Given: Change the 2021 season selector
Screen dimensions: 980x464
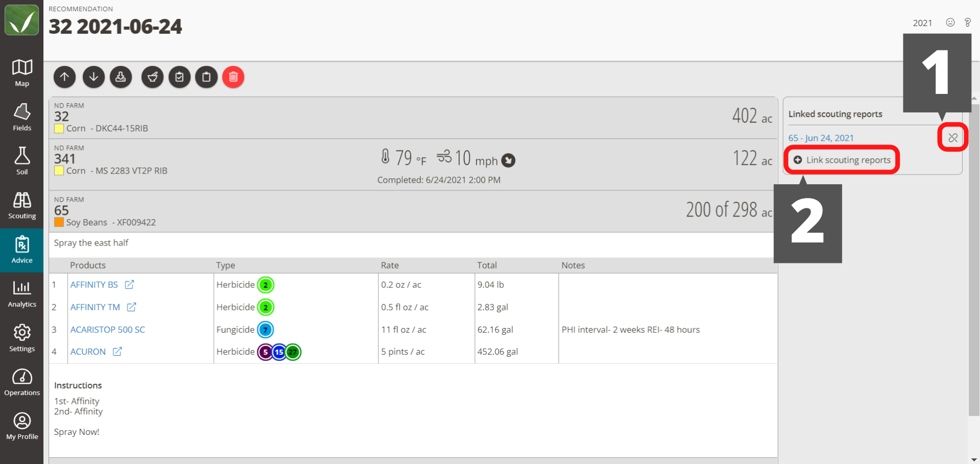Looking at the screenshot, I should [922, 23].
